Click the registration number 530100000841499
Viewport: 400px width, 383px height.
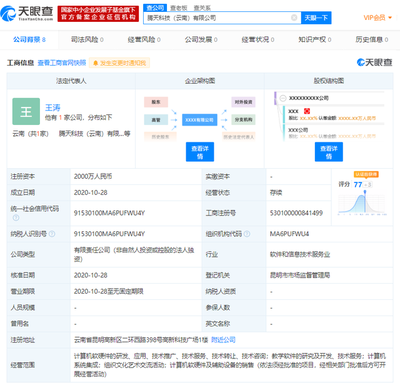point(296,213)
